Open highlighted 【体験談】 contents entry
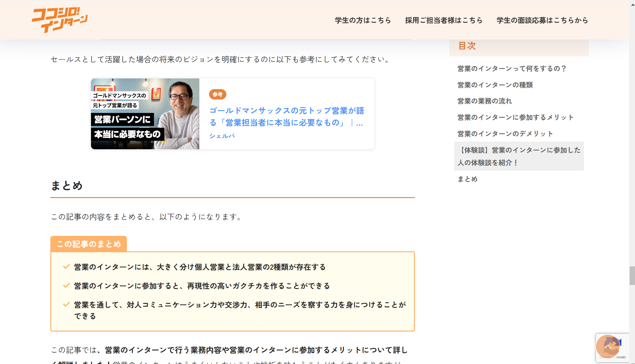The image size is (635, 364). (519, 156)
